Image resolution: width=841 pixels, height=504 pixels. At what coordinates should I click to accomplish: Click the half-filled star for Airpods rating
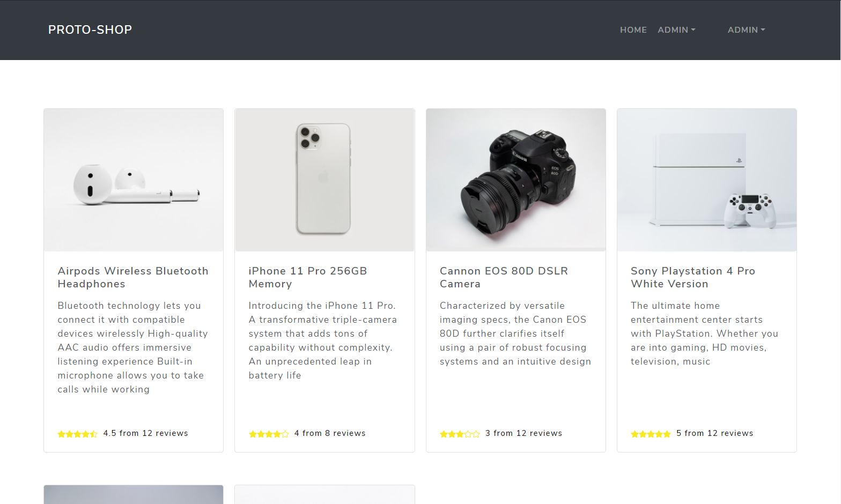pyautogui.click(x=93, y=433)
